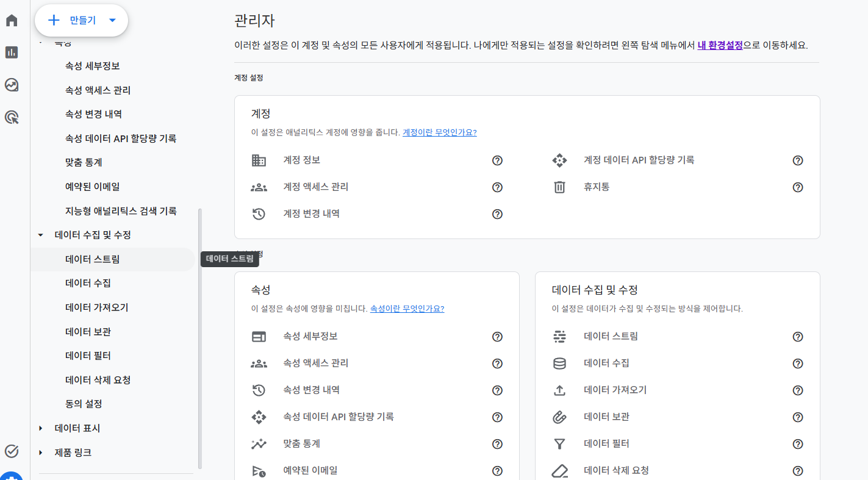This screenshot has width=868, height=480.
Task: Click the building icon beside 계정 정보
Action: pos(259,160)
